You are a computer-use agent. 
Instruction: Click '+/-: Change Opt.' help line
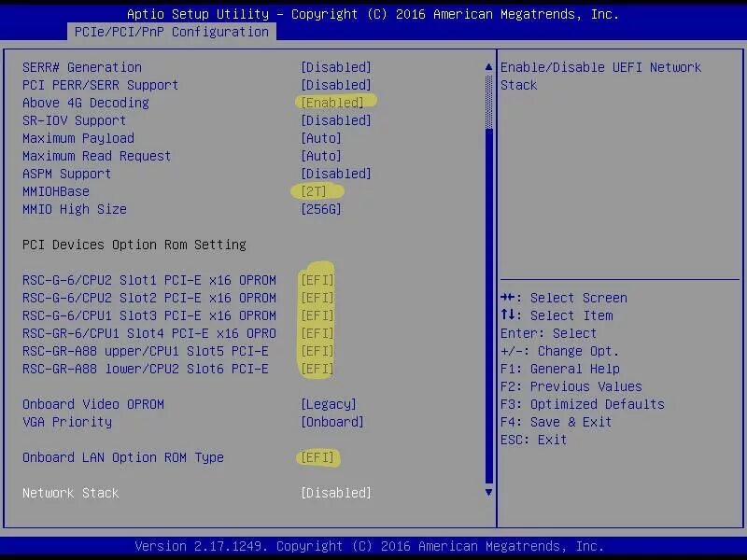pos(559,352)
